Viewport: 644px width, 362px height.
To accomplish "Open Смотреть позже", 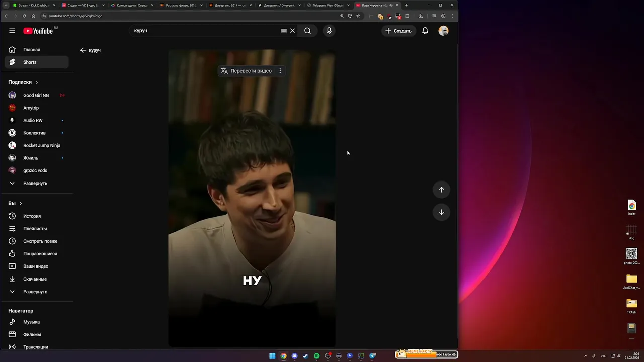I will coord(37,241).
